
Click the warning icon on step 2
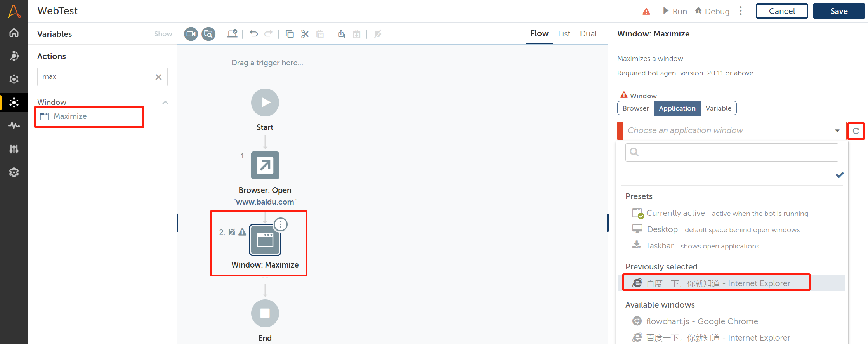point(242,232)
